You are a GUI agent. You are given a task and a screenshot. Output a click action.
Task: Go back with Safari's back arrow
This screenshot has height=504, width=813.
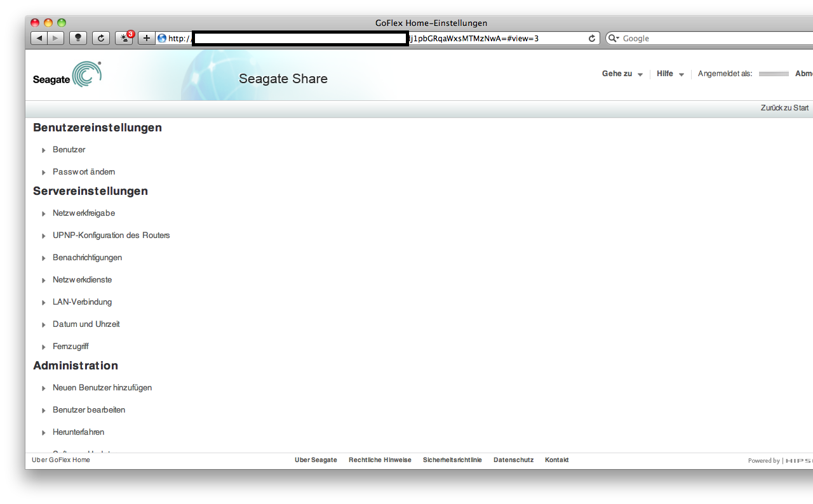tap(39, 38)
